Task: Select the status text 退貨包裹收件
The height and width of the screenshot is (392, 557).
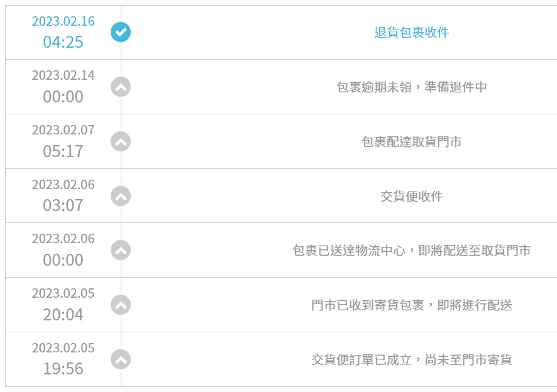Action: [411, 33]
